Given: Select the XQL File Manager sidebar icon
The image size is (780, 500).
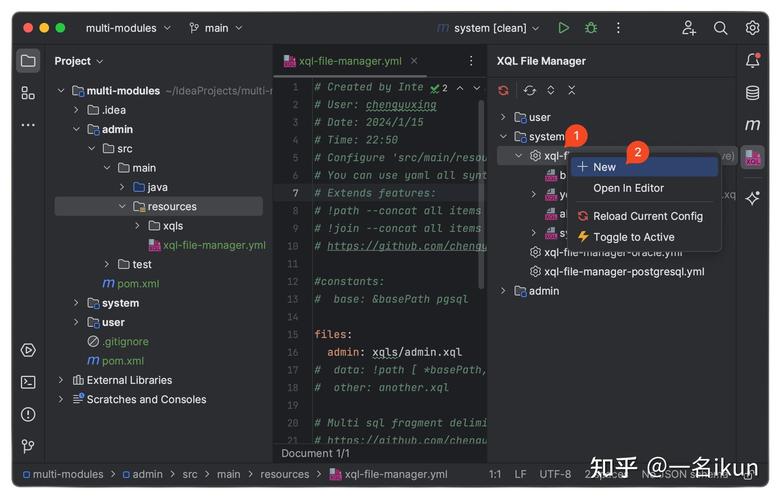Looking at the screenshot, I should (752, 157).
